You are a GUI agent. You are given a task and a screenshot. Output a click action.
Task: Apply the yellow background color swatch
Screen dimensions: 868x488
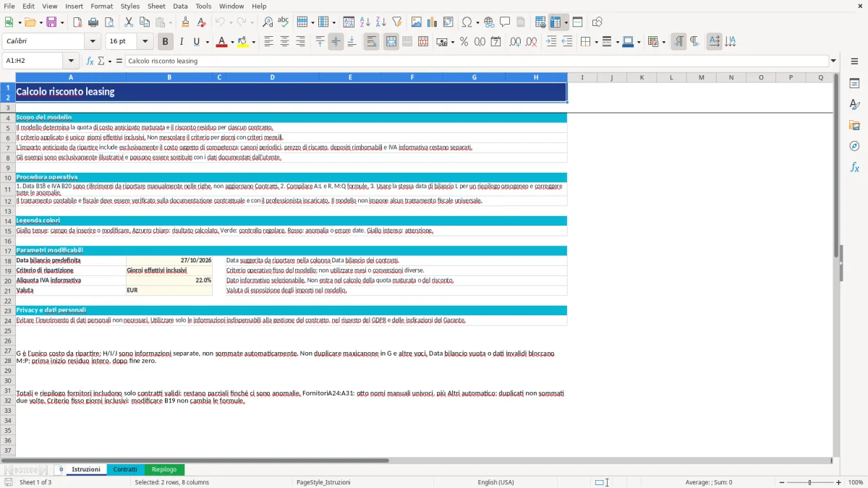242,42
